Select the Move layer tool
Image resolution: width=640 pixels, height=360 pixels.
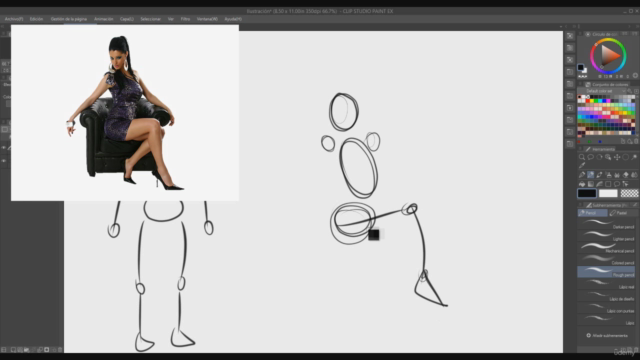[617, 157]
